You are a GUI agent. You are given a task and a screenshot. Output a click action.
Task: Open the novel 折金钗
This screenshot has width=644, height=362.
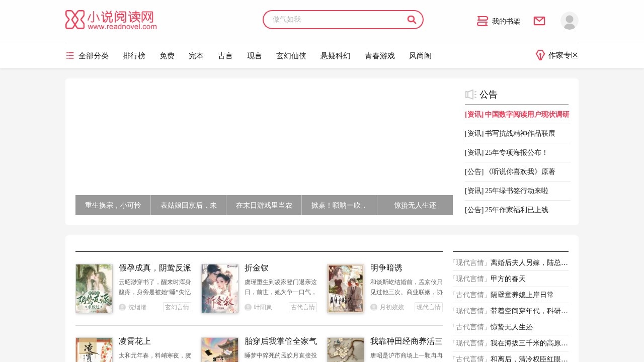pos(257,268)
